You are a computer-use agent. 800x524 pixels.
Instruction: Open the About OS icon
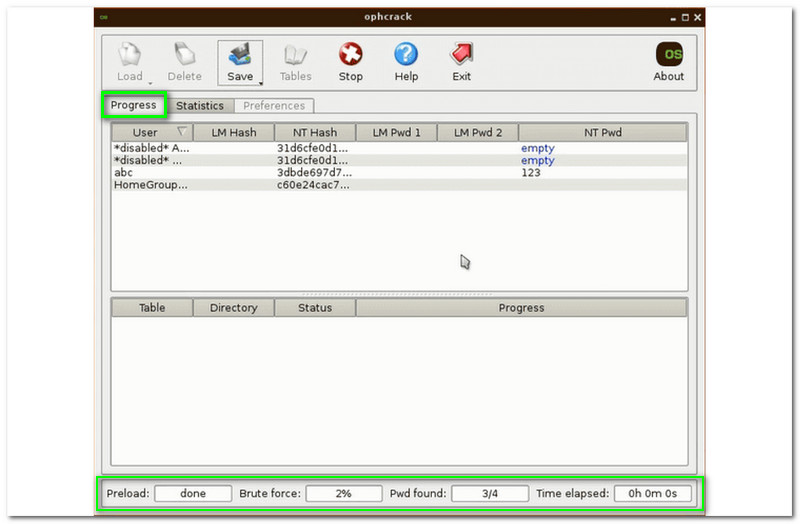[x=669, y=54]
